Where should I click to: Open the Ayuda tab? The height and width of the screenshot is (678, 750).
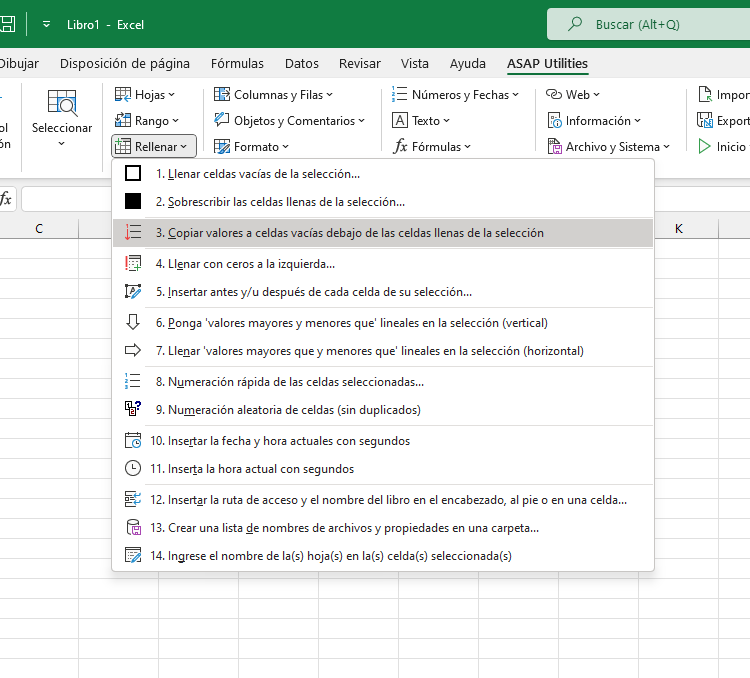tap(467, 64)
